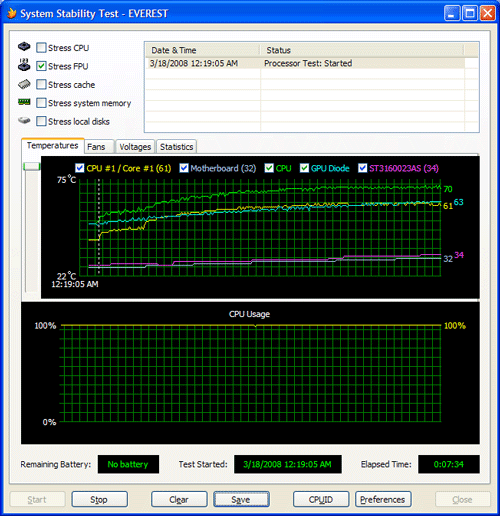Open the Statistics tab
Screen dimensions: 500x516
click(x=176, y=147)
